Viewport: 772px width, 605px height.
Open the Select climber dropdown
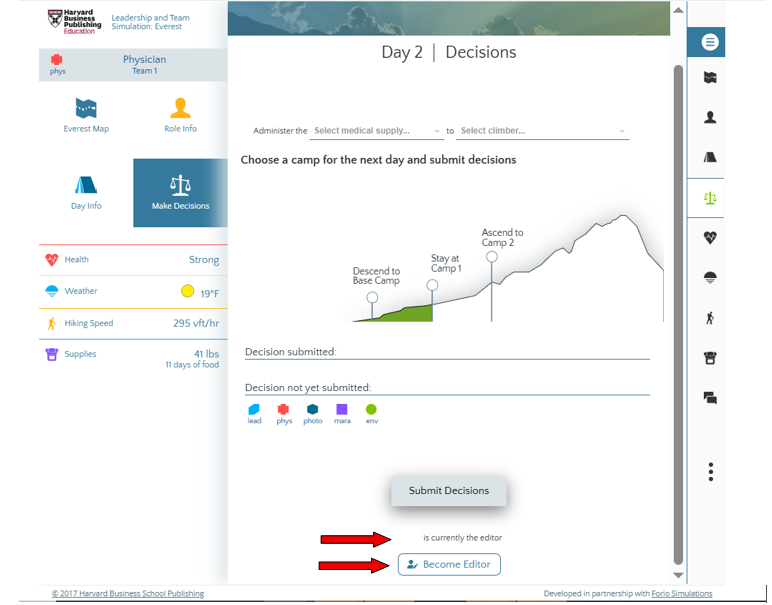[542, 131]
